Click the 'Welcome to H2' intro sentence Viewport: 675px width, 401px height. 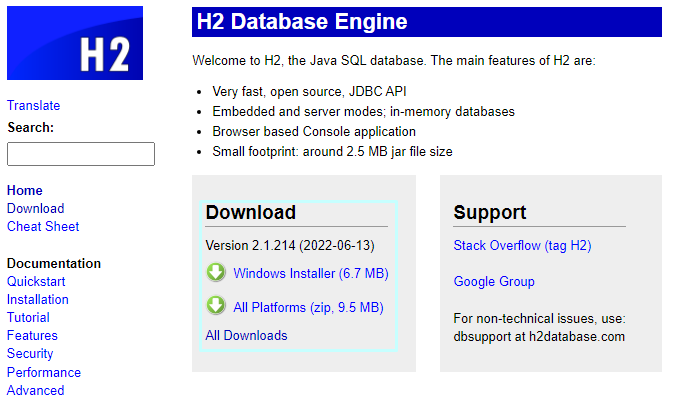394,61
